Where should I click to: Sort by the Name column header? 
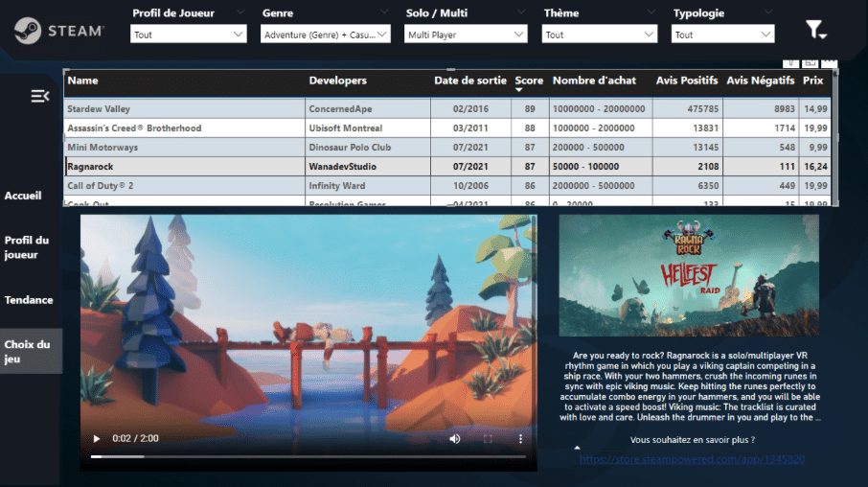pos(82,81)
